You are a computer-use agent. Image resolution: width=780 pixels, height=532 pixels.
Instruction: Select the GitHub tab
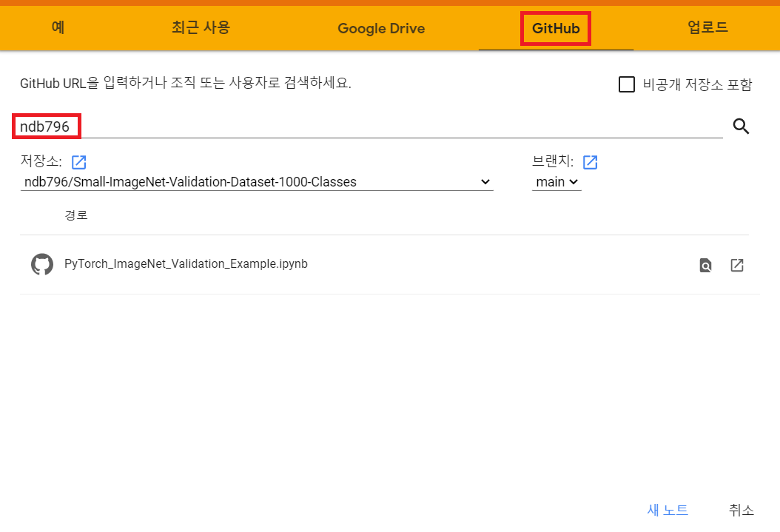tap(556, 28)
